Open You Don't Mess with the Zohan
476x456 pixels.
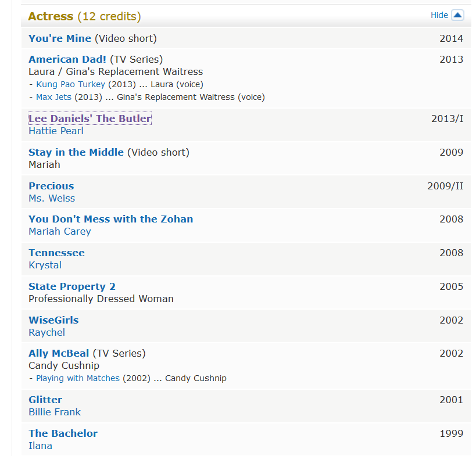pos(110,219)
